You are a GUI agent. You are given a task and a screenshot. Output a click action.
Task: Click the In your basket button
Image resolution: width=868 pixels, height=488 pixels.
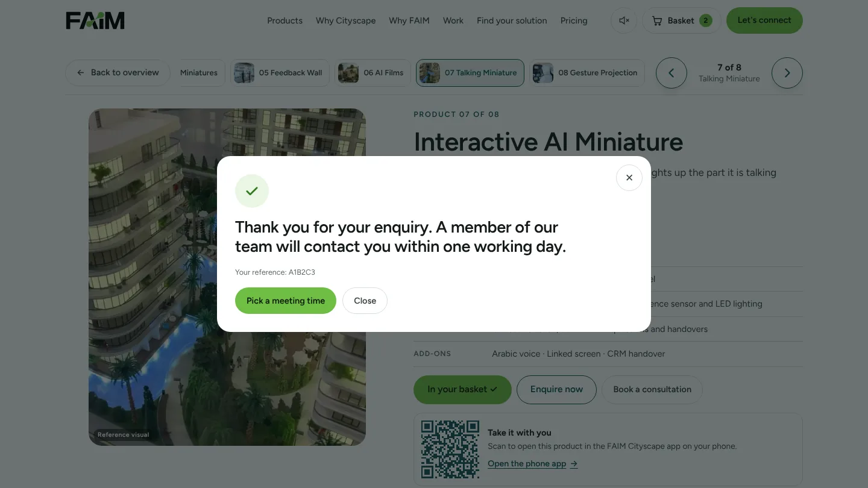(x=462, y=389)
